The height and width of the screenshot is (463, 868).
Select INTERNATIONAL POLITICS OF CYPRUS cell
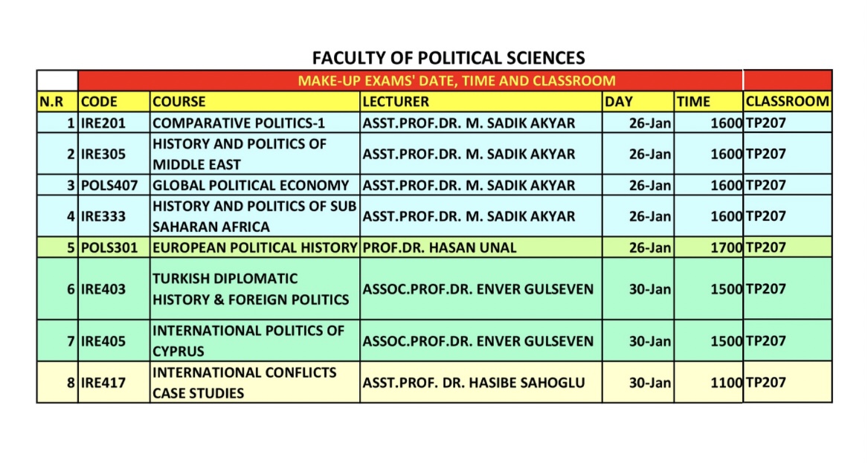[255, 341]
